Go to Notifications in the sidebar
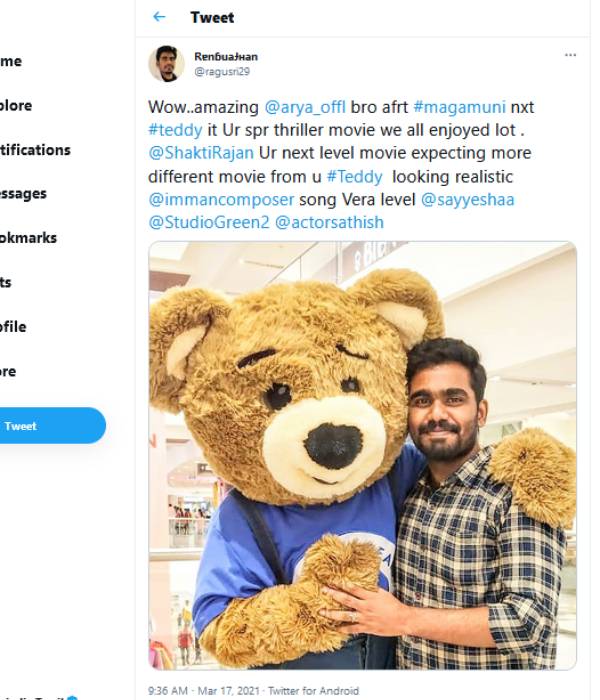 click(35, 150)
